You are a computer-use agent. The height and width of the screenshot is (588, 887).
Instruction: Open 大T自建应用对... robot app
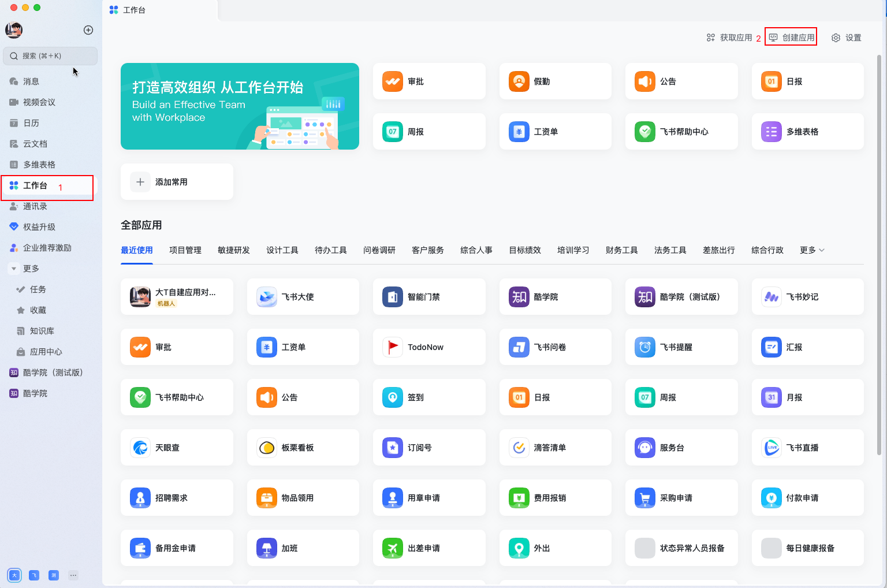[177, 297]
